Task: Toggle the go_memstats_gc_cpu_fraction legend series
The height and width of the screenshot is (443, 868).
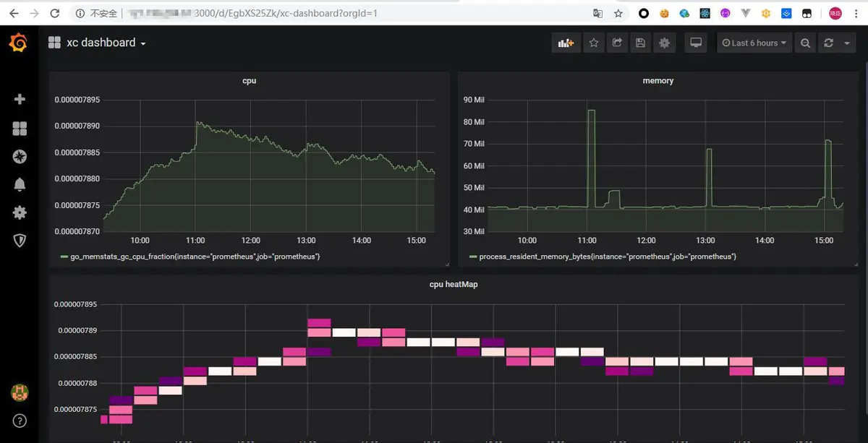Action: click(195, 257)
